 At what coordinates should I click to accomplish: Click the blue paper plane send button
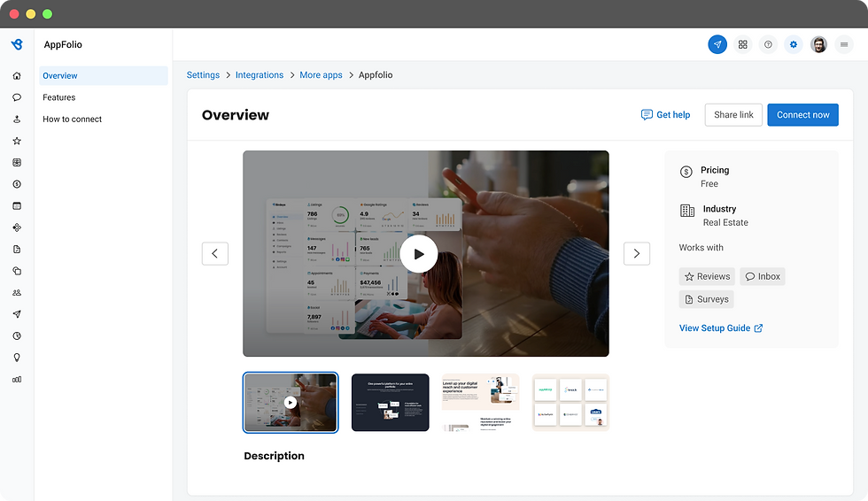tap(717, 44)
